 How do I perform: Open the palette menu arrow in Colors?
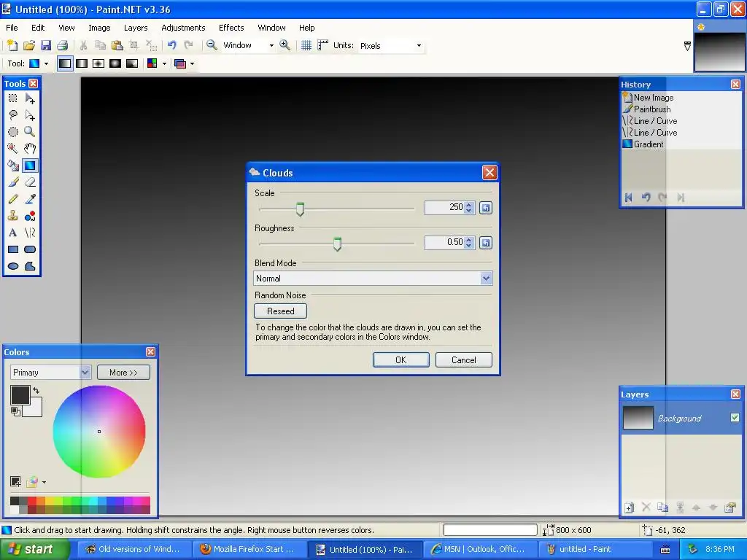tap(44, 483)
